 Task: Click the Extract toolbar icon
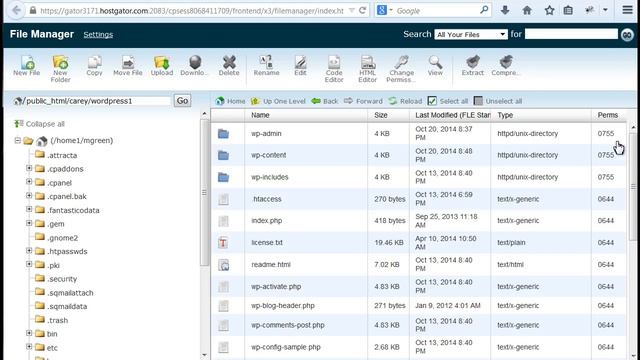click(x=473, y=66)
